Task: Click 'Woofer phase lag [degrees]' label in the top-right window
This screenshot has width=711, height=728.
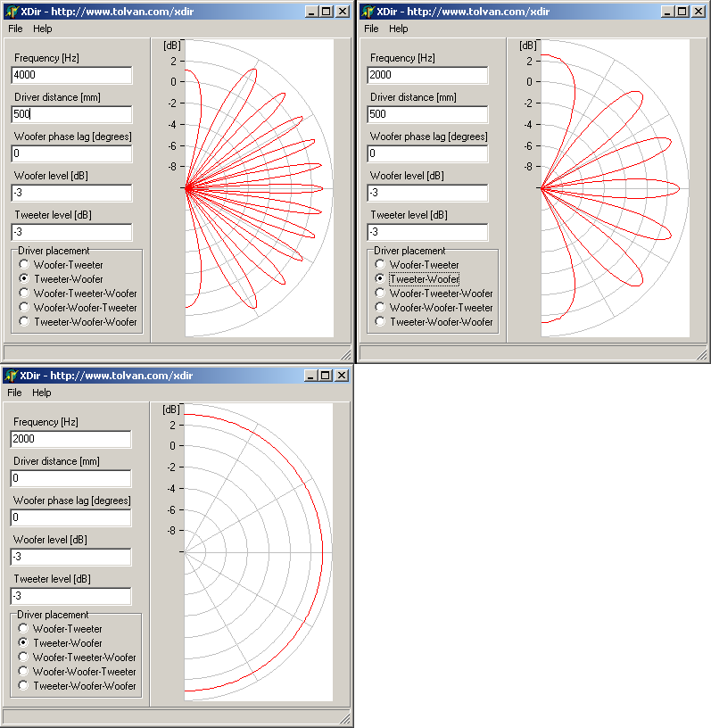Action: click(428, 136)
